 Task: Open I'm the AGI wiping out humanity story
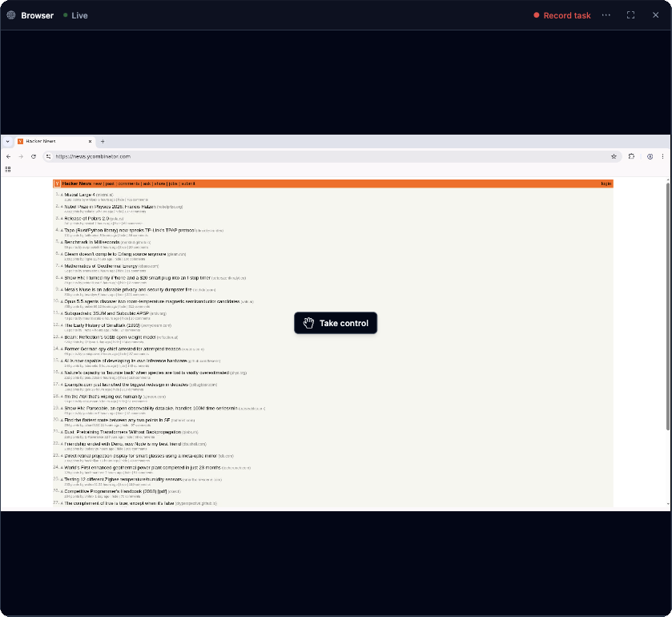point(103,397)
